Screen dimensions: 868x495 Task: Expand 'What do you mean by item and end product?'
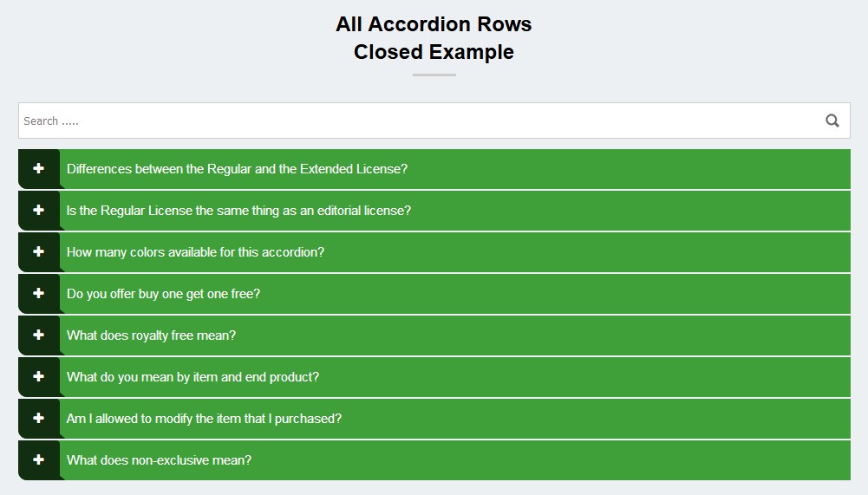pyautogui.click(x=193, y=377)
